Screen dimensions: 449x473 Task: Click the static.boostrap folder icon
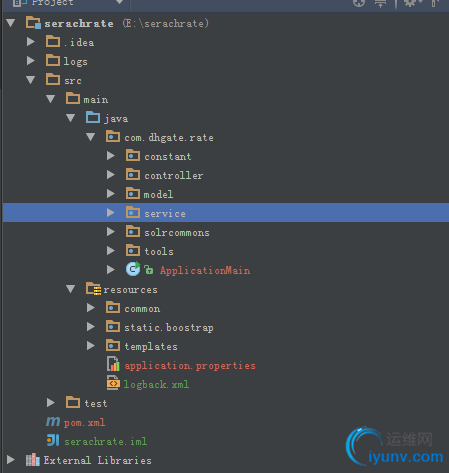coord(113,326)
